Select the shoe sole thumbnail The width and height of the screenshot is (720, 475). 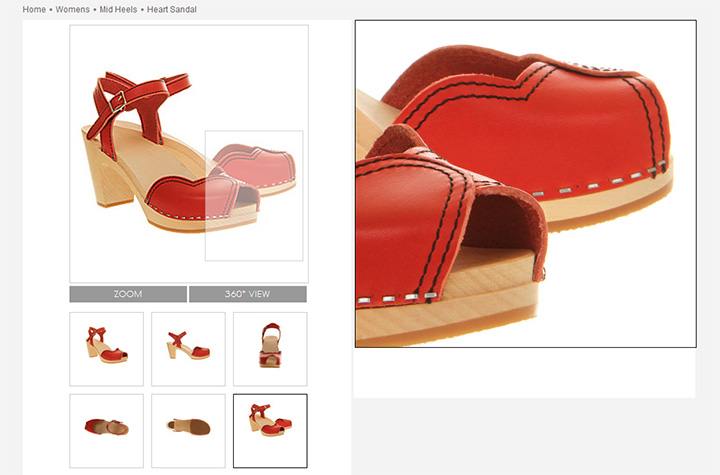tap(188, 430)
